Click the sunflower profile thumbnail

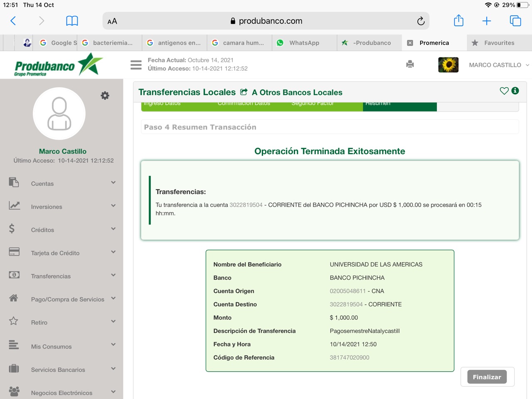pos(448,65)
